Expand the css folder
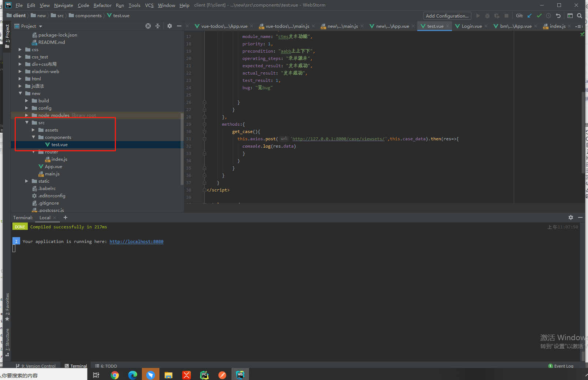 click(x=20, y=50)
